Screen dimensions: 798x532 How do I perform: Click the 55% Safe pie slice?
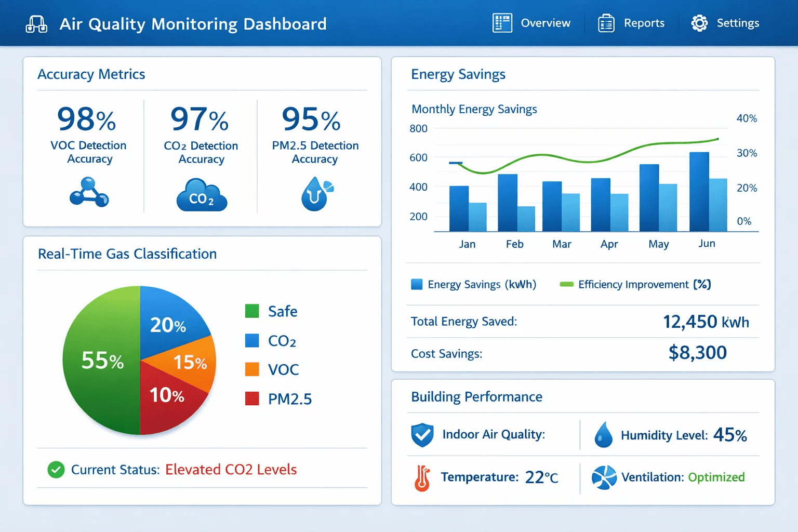pos(101,360)
